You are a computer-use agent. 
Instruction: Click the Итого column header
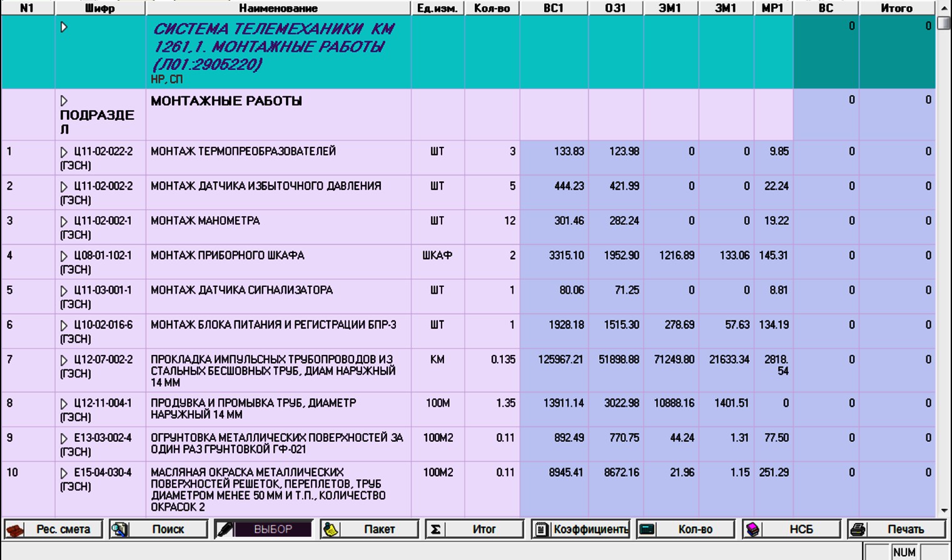[897, 8]
